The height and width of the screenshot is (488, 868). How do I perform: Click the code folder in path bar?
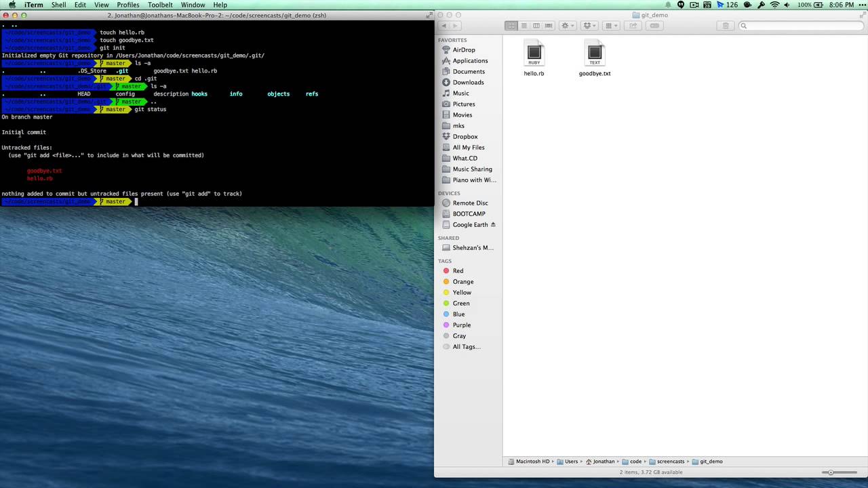click(x=632, y=462)
